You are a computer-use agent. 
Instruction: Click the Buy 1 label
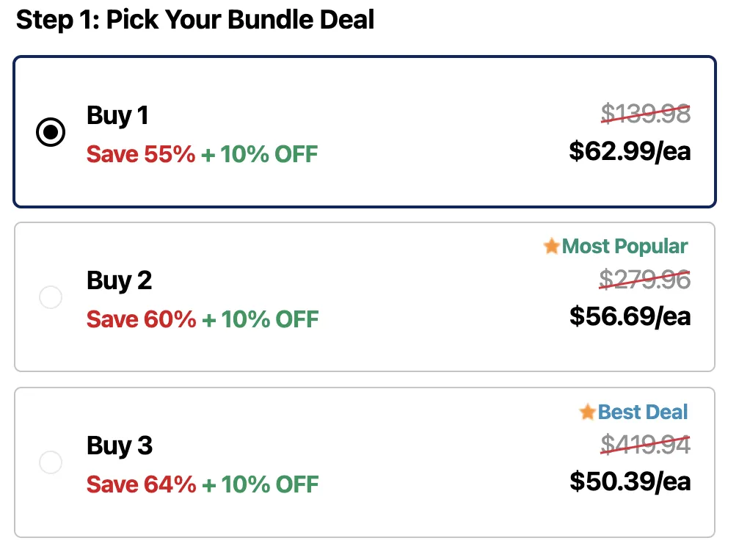(x=117, y=115)
